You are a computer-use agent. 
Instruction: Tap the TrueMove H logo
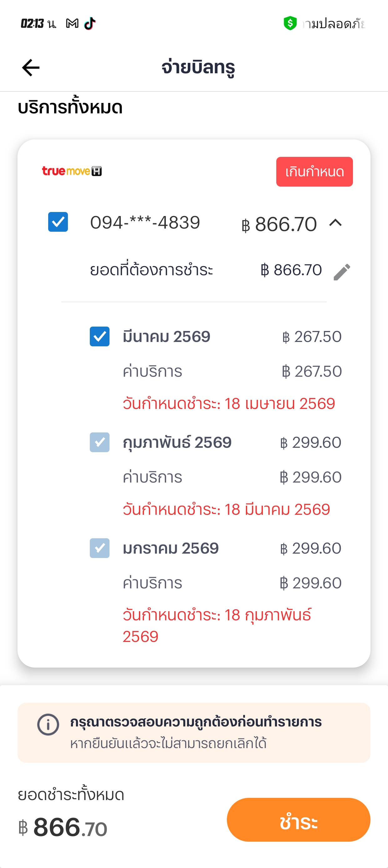click(72, 171)
